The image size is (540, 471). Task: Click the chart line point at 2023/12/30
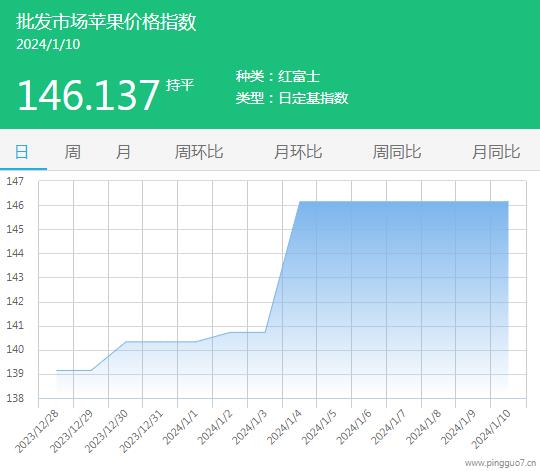(x=126, y=342)
